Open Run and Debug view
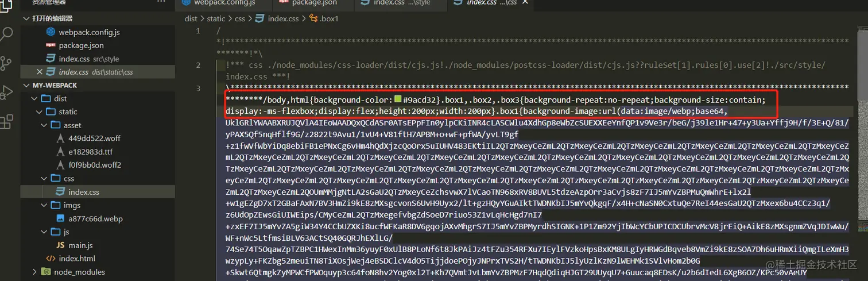868x281 pixels. click(x=7, y=92)
